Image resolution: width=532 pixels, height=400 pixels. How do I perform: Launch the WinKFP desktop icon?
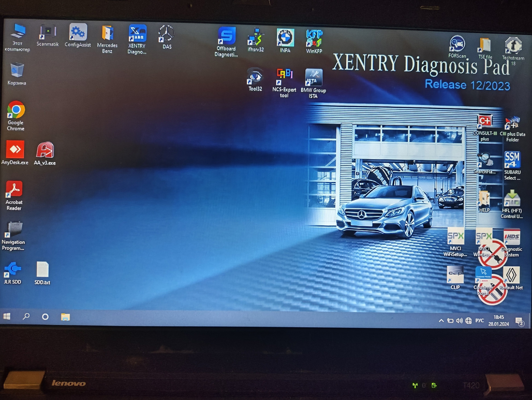pos(314,39)
